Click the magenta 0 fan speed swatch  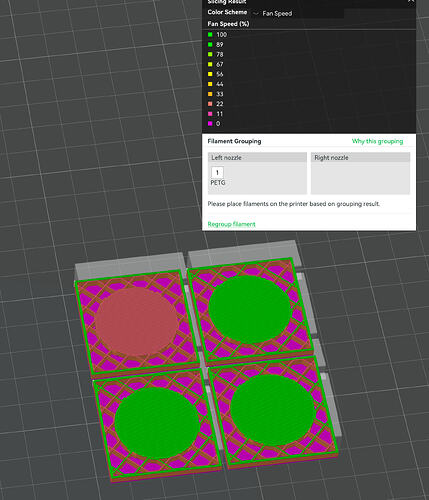[210, 123]
